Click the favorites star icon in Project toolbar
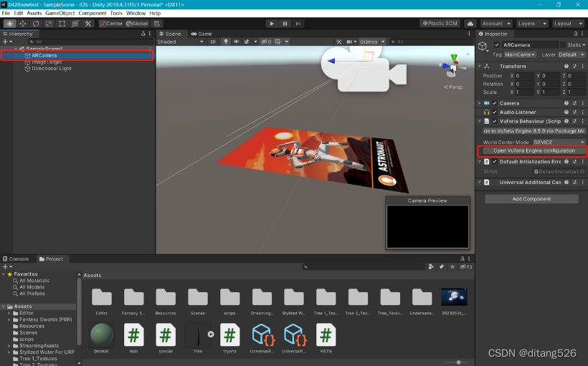Screen dimensions: 588x366 [452, 266]
